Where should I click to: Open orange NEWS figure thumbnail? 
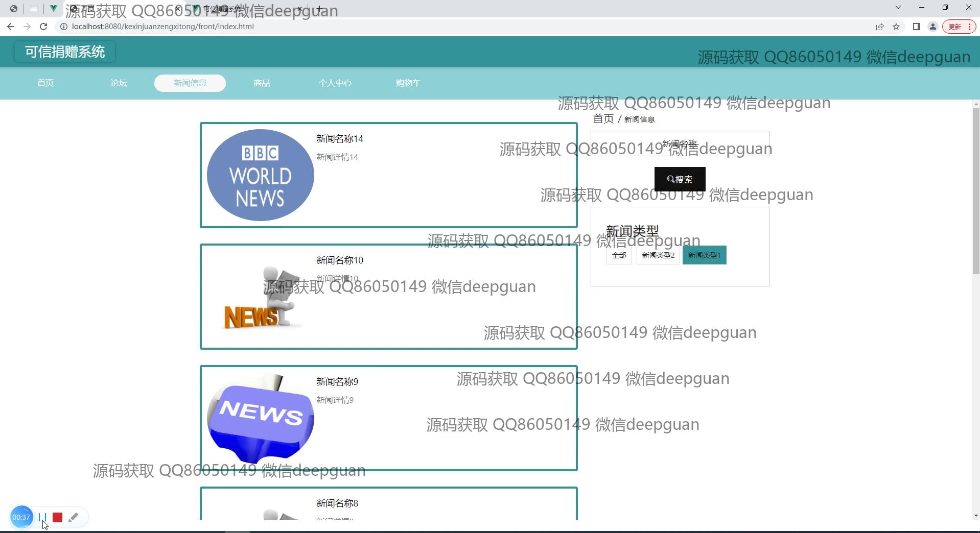[261, 297]
